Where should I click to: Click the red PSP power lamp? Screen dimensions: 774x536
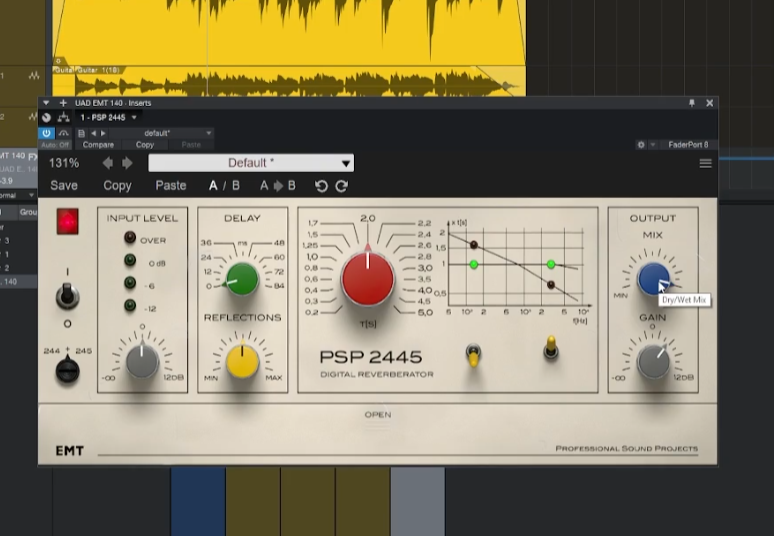click(68, 221)
